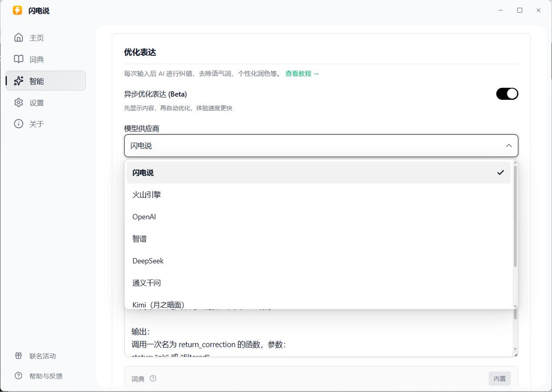Click the 帮助与反馈 question mark icon
The width and height of the screenshot is (552, 392).
click(x=18, y=376)
